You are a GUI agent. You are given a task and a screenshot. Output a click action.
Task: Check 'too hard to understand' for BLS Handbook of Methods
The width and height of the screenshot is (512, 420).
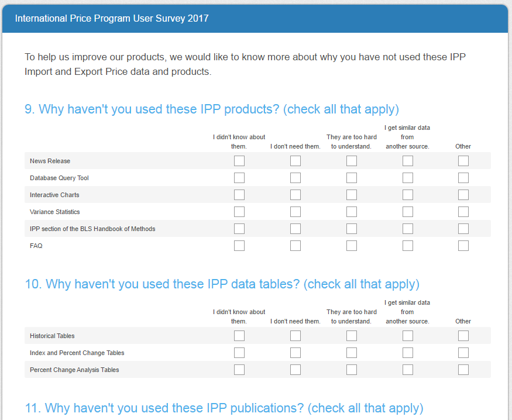coord(352,229)
